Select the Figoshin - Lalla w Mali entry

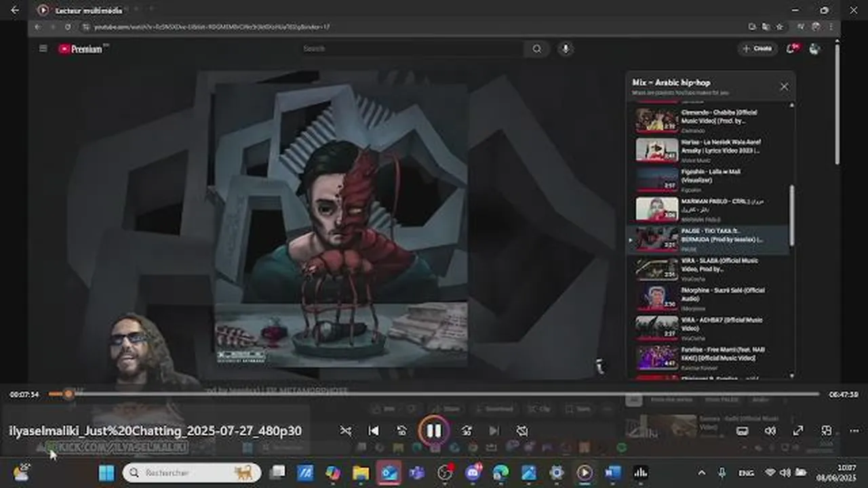(707, 180)
